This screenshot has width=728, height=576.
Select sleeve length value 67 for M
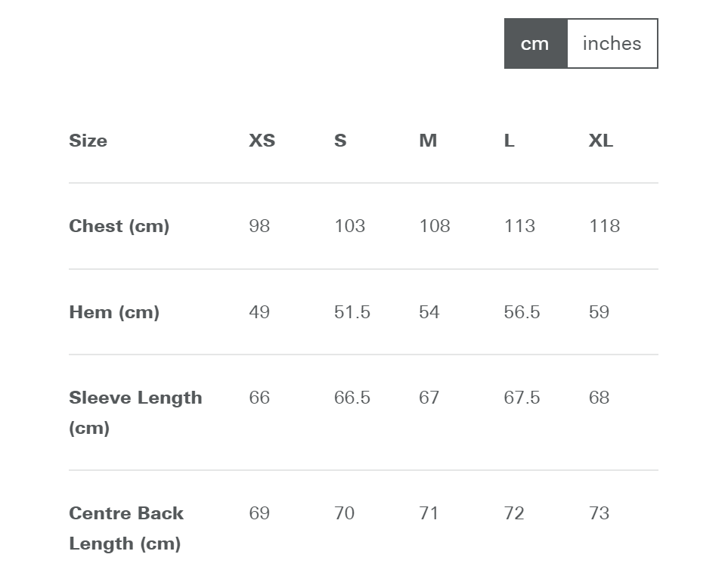[429, 398]
